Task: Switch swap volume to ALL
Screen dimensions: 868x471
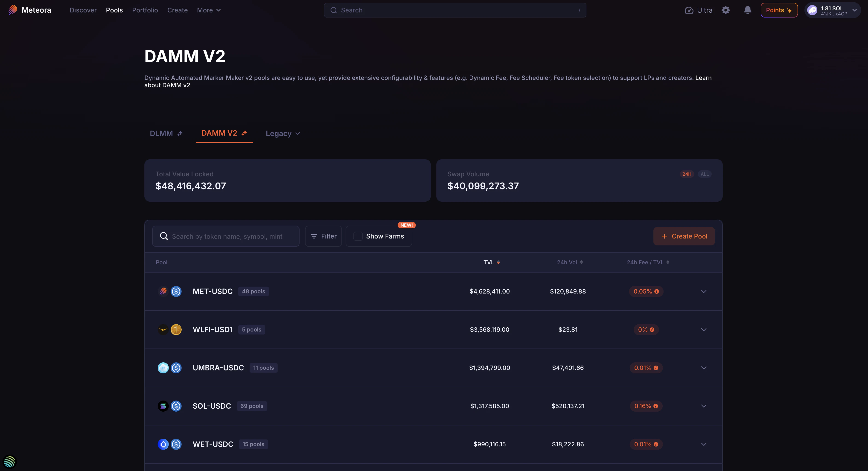Action: pos(704,174)
